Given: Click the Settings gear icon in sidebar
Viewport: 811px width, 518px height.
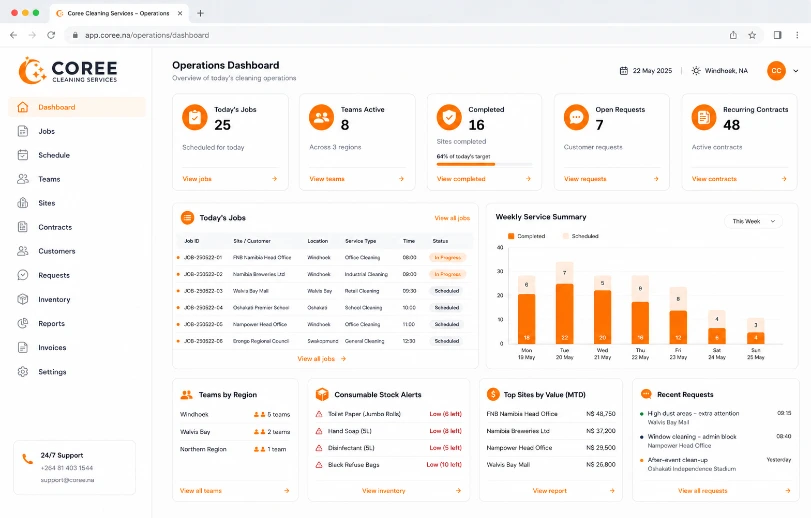Looking at the screenshot, I should (23, 372).
